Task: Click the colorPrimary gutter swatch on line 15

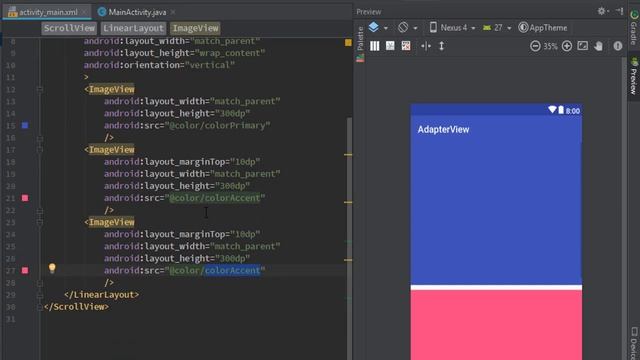Action: pos(25,125)
